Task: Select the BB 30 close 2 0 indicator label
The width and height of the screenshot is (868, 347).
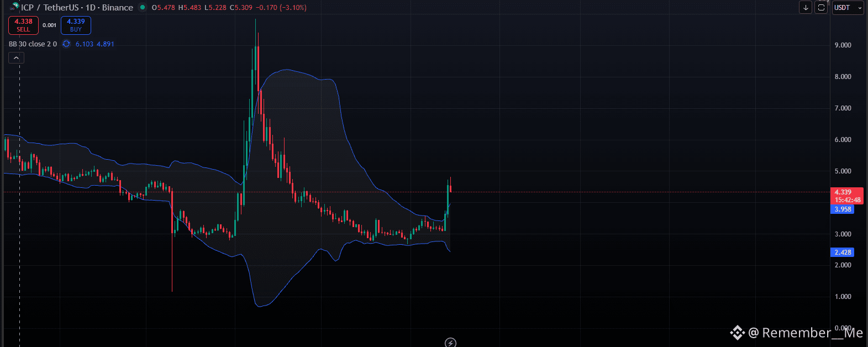Action: coord(33,44)
